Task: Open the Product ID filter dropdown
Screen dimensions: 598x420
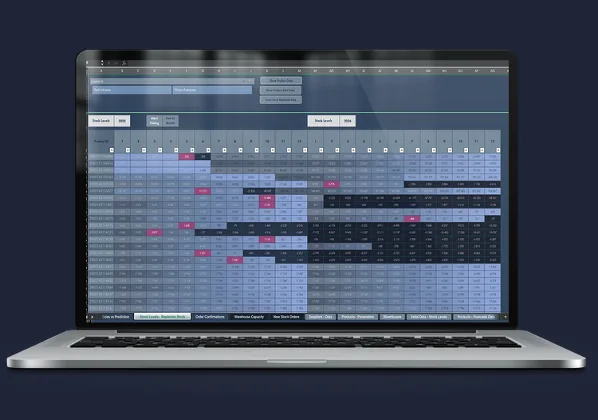Action: point(112,150)
